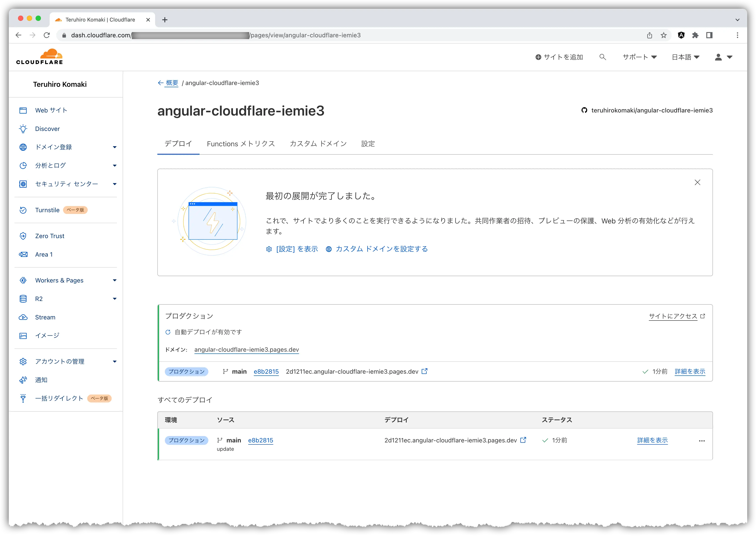
Task: Select Stream in the sidebar
Action: point(45,317)
